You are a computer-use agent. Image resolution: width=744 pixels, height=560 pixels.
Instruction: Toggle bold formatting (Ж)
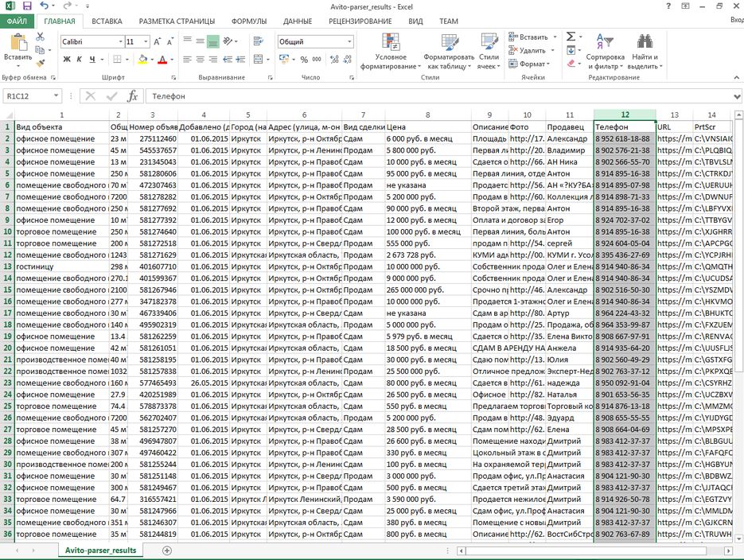(x=67, y=58)
